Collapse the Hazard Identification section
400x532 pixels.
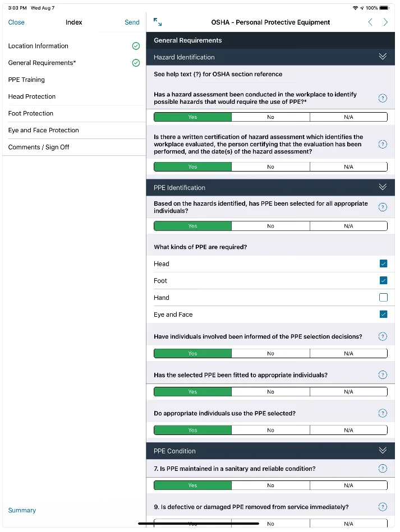(383, 57)
